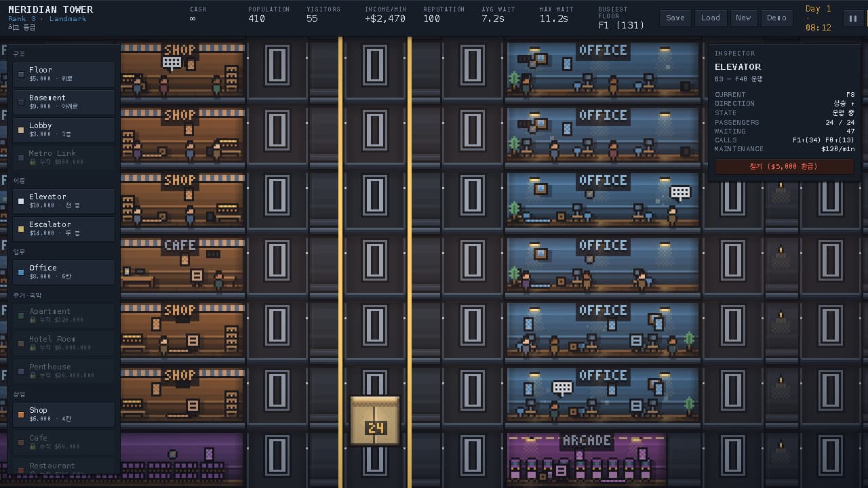Click the MAX WAIT value 11.2s
Screen dimensions: 868x488
tap(554, 19)
